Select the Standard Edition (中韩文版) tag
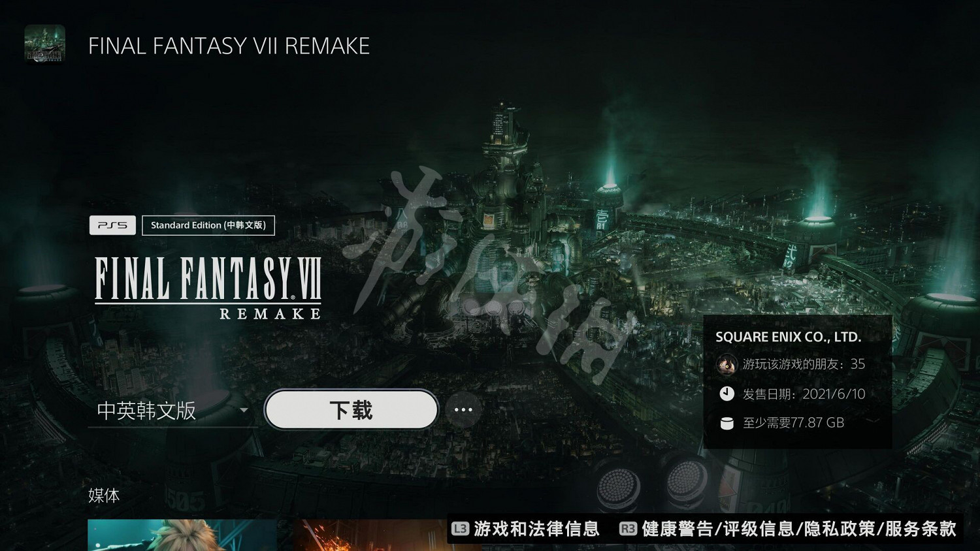The image size is (980, 551). pyautogui.click(x=208, y=225)
